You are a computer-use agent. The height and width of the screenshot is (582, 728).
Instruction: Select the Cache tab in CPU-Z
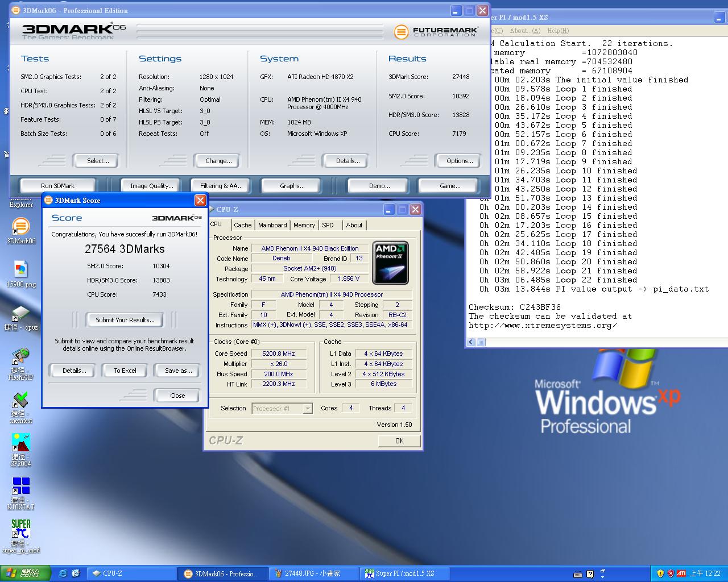[x=243, y=225]
